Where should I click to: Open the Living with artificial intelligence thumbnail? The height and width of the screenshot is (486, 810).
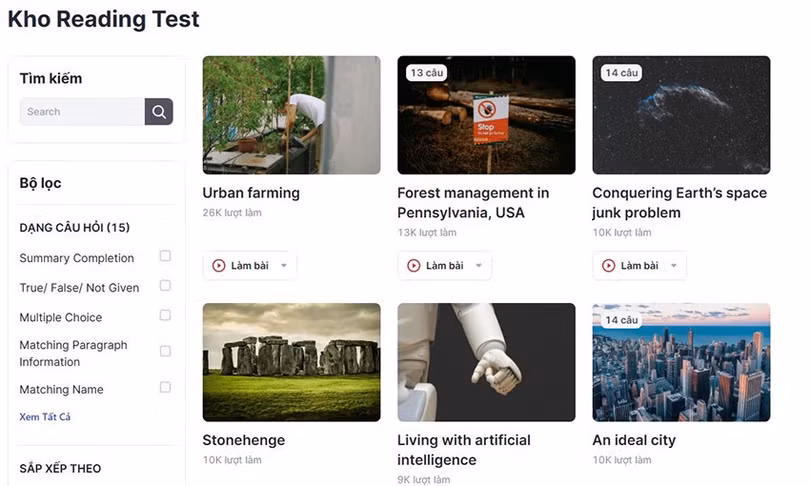(486, 362)
